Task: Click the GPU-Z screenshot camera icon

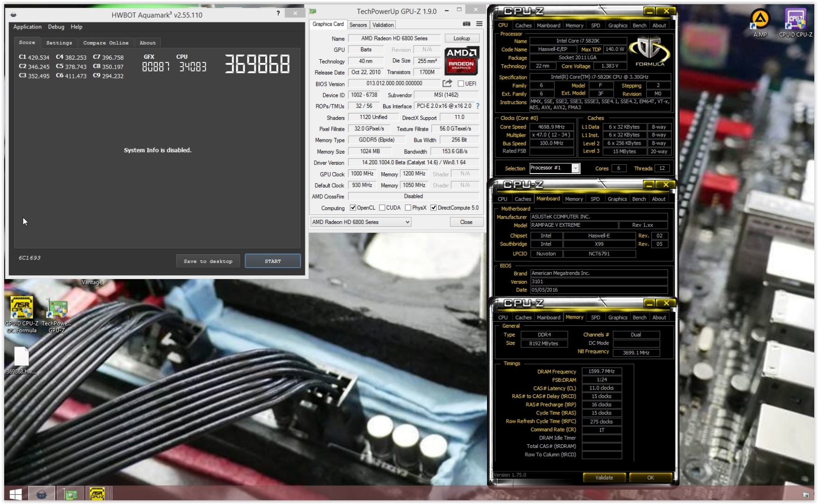Action: (x=466, y=24)
